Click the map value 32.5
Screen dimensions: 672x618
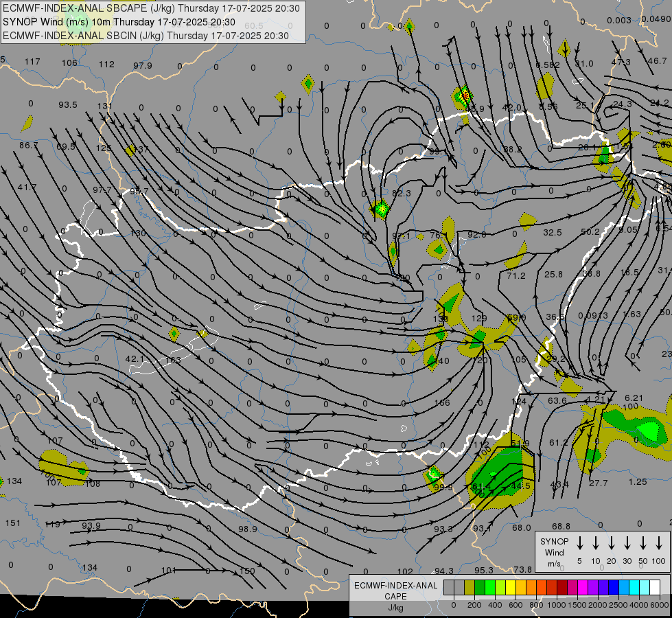(x=553, y=233)
